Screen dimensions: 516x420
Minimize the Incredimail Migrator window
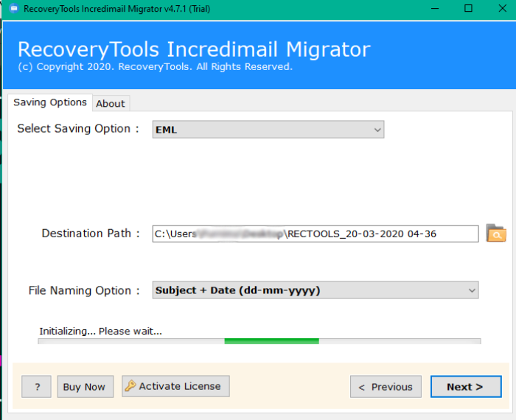(435, 9)
